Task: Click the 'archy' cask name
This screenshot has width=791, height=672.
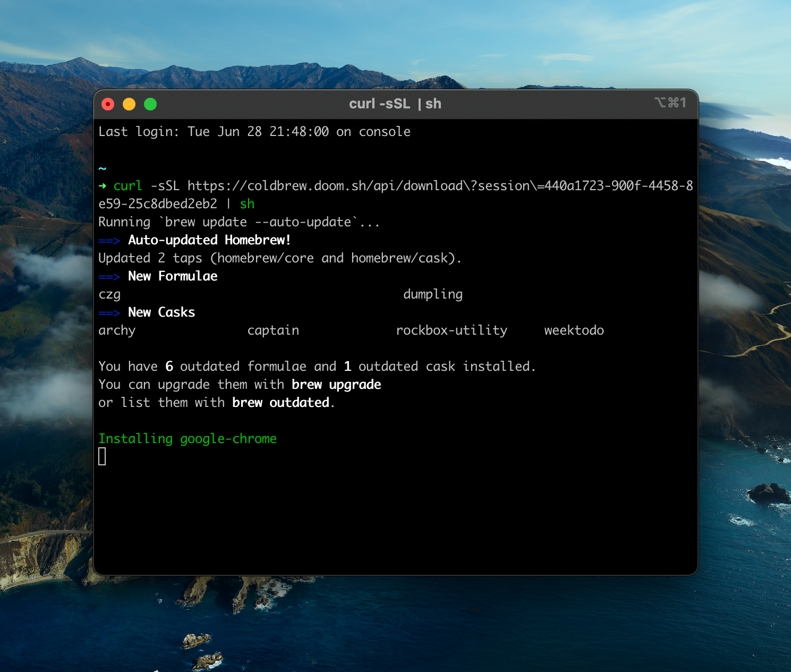Action: pos(117,330)
